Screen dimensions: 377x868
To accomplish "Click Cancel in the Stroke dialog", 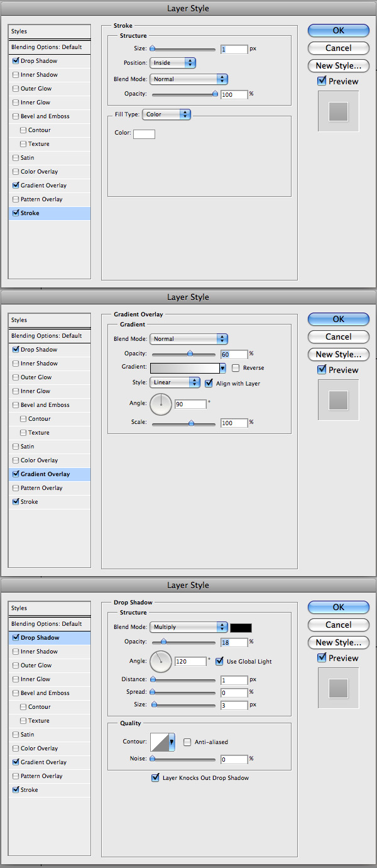I will pos(338,48).
